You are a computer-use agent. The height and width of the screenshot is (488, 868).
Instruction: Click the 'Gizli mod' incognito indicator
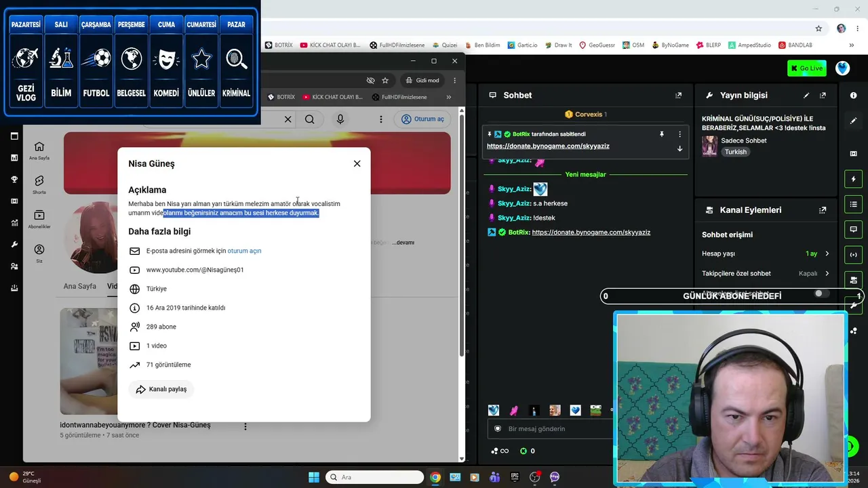coord(422,80)
